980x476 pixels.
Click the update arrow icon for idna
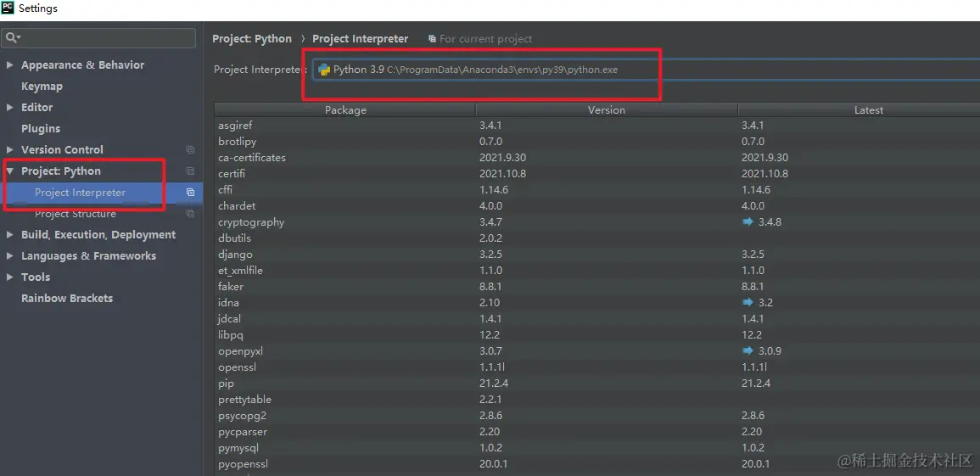[x=748, y=302]
